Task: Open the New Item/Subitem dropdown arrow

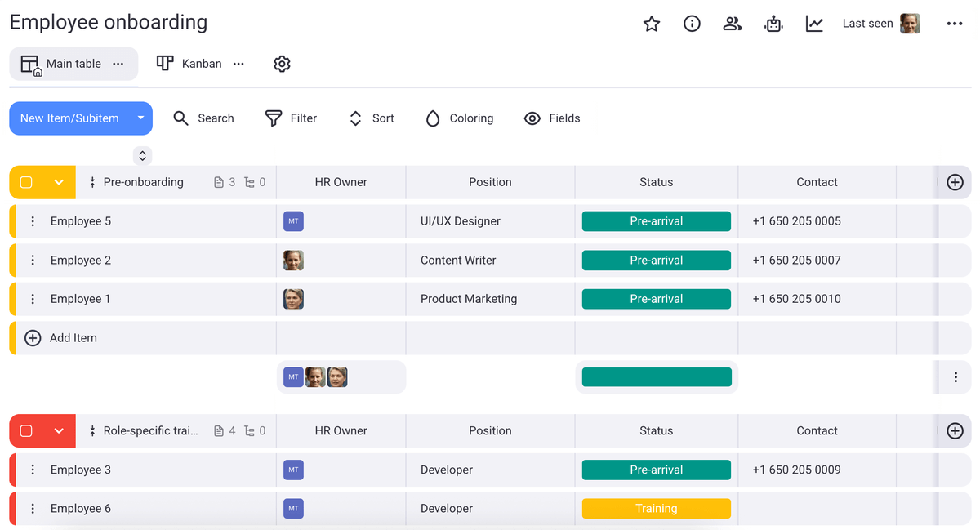Action: (x=140, y=118)
